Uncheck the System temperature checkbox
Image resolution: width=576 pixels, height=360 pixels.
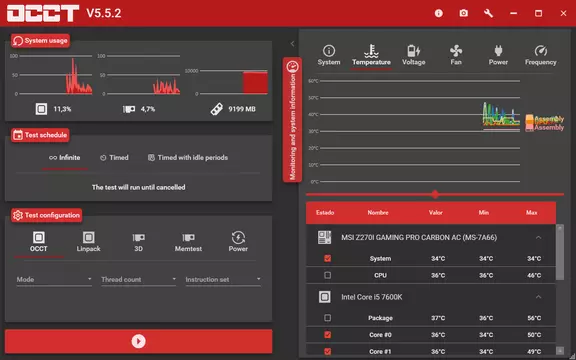(327, 258)
